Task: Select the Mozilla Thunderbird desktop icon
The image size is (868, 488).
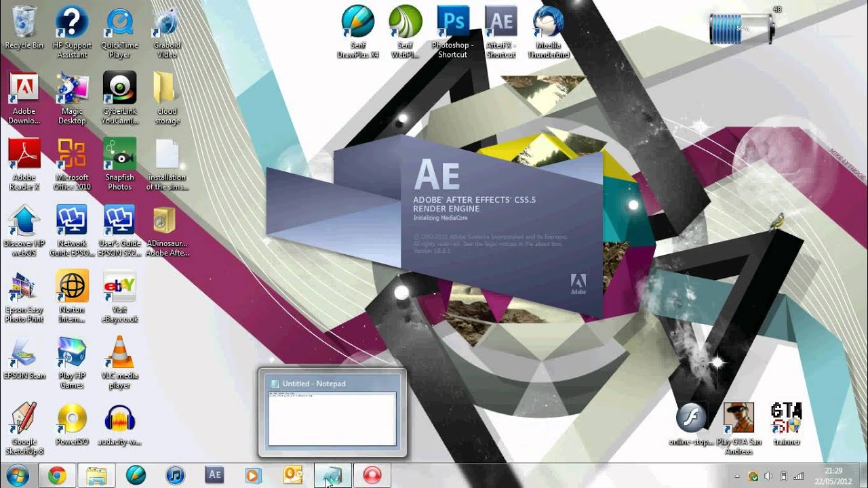Action: (548, 32)
